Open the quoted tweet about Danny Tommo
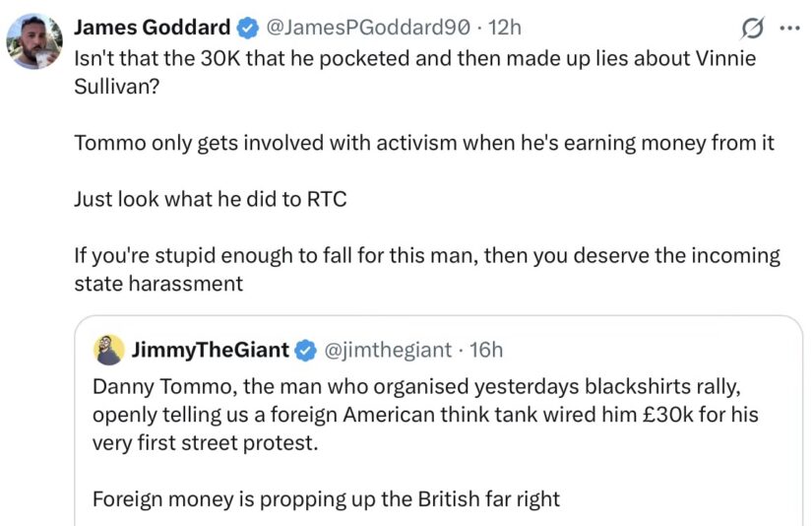812x526 pixels. [439, 421]
